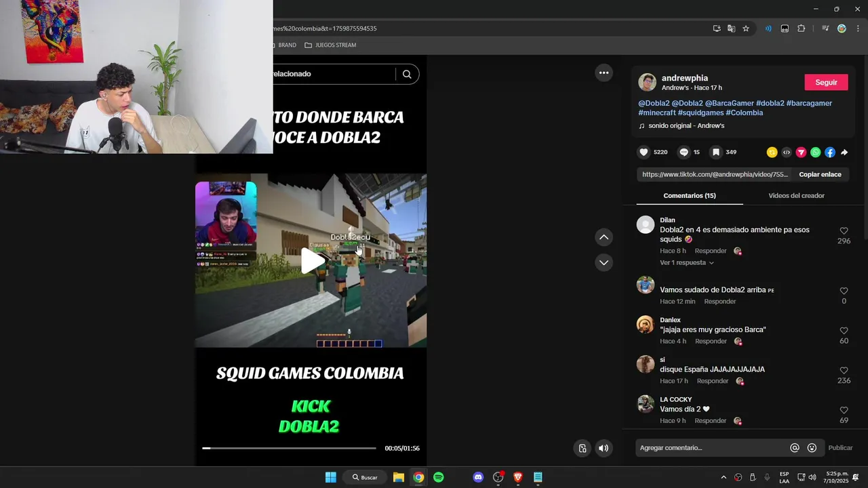
Task: Go to next video with down arrow
Action: click(604, 262)
